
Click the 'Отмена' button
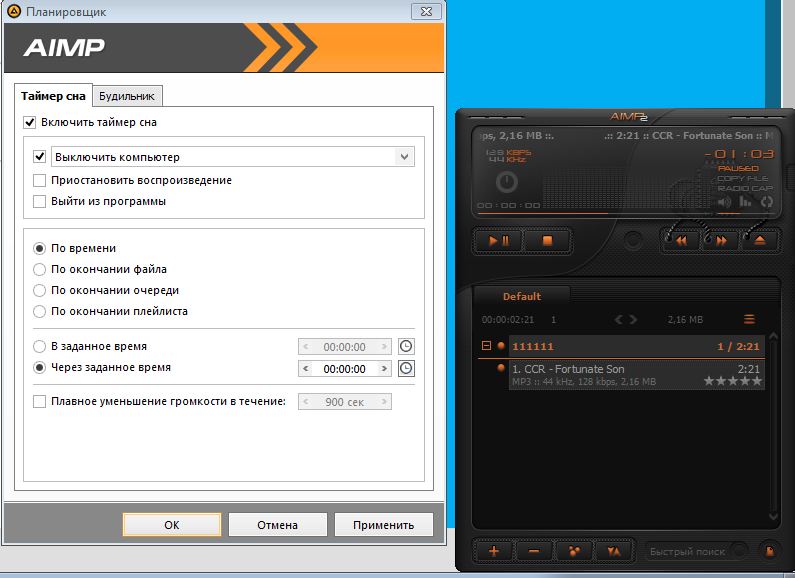[x=277, y=525]
